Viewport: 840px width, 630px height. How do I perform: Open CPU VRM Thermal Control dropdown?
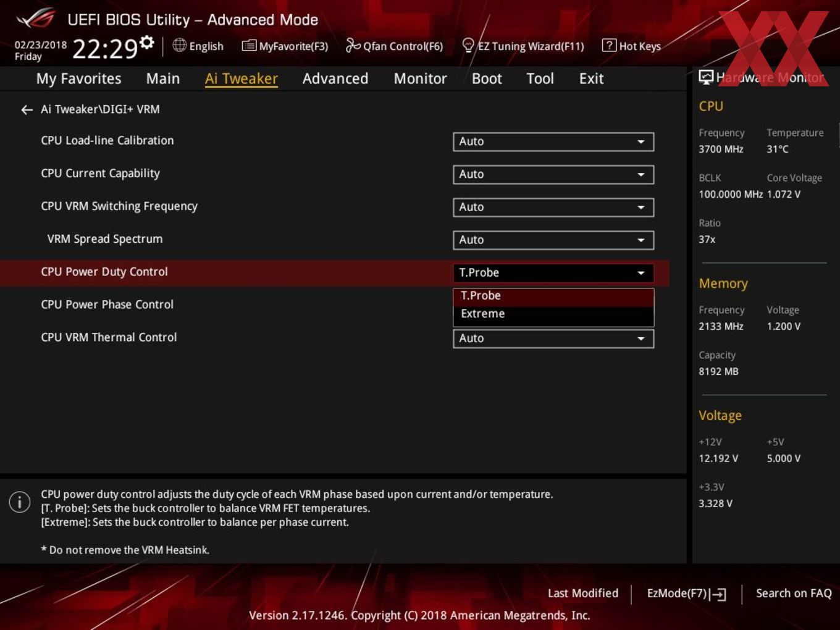point(553,338)
